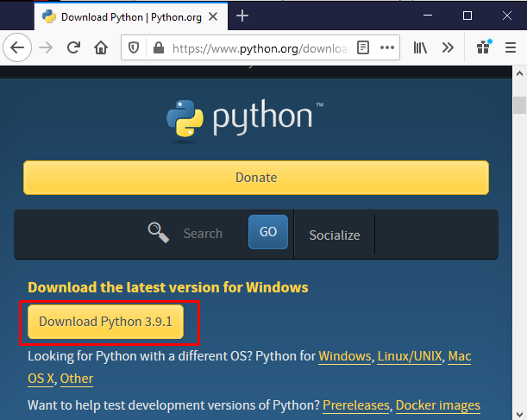The height and width of the screenshot is (420, 527).
Task: Click the scrollbar up arrow
Action: pyautogui.click(x=519, y=73)
